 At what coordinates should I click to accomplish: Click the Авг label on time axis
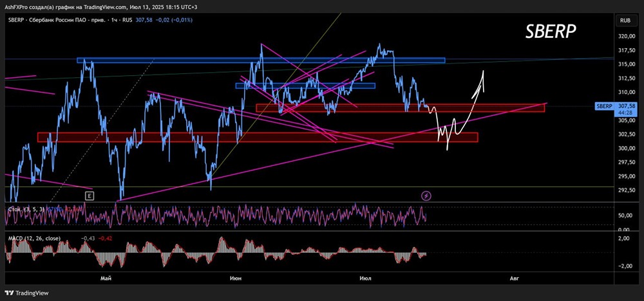(514, 278)
